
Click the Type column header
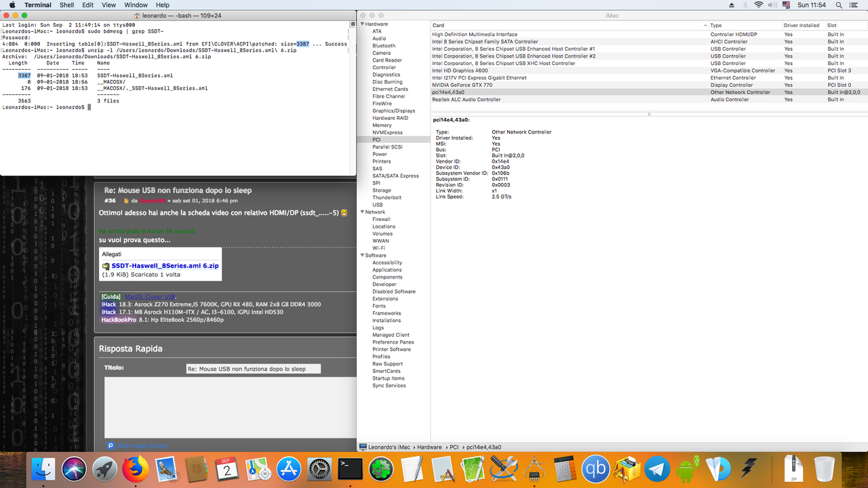[745, 25]
